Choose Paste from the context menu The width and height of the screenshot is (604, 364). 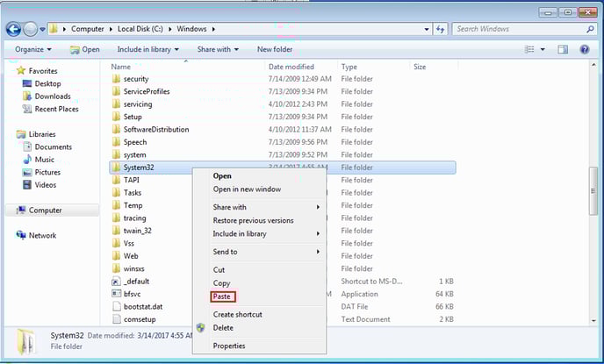[x=222, y=296]
